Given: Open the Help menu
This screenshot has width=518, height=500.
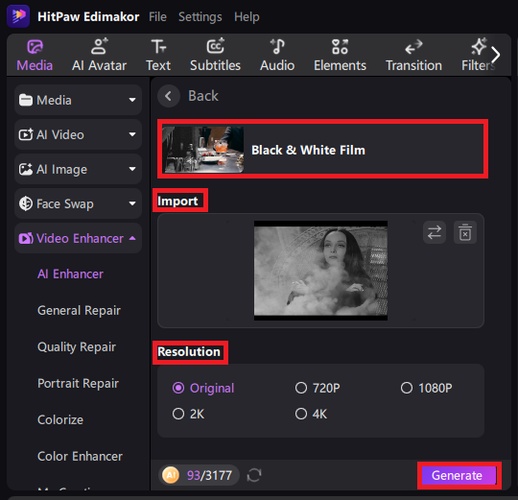Looking at the screenshot, I should (x=247, y=17).
